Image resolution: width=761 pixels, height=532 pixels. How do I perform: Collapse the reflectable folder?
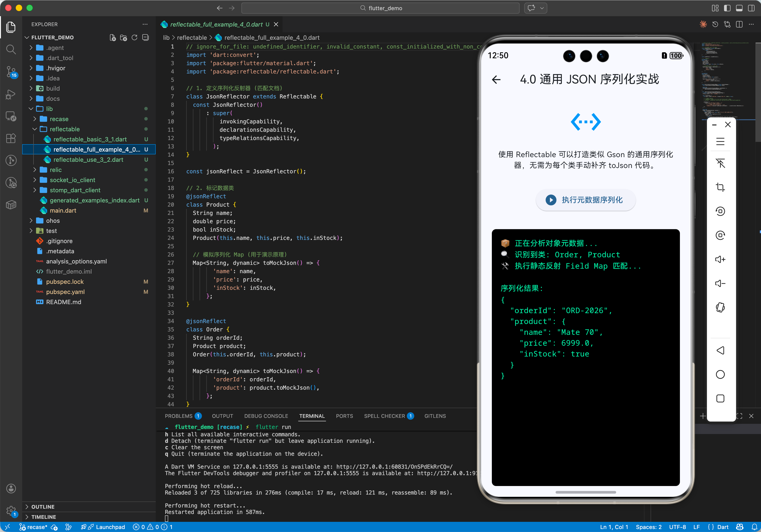click(x=65, y=129)
